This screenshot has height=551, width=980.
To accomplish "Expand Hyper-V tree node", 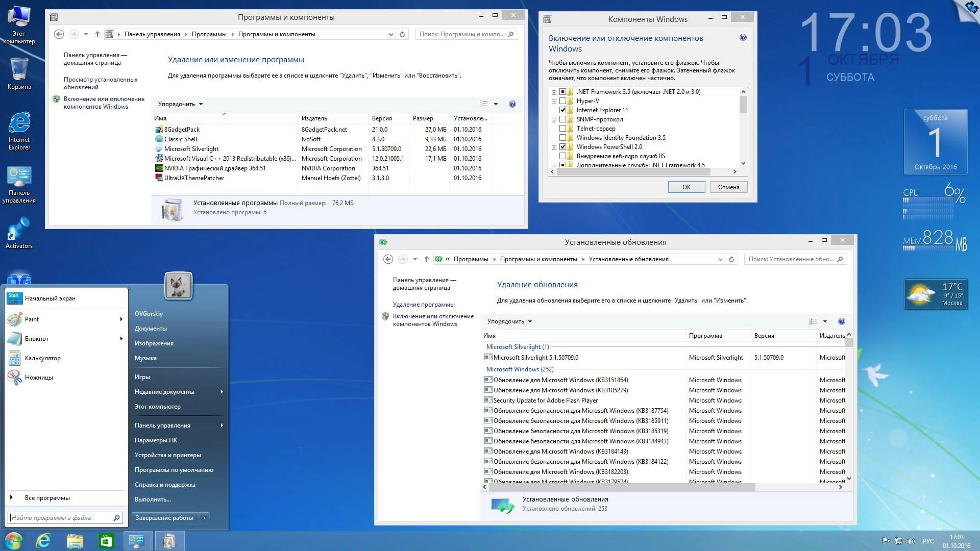I will pos(554,102).
